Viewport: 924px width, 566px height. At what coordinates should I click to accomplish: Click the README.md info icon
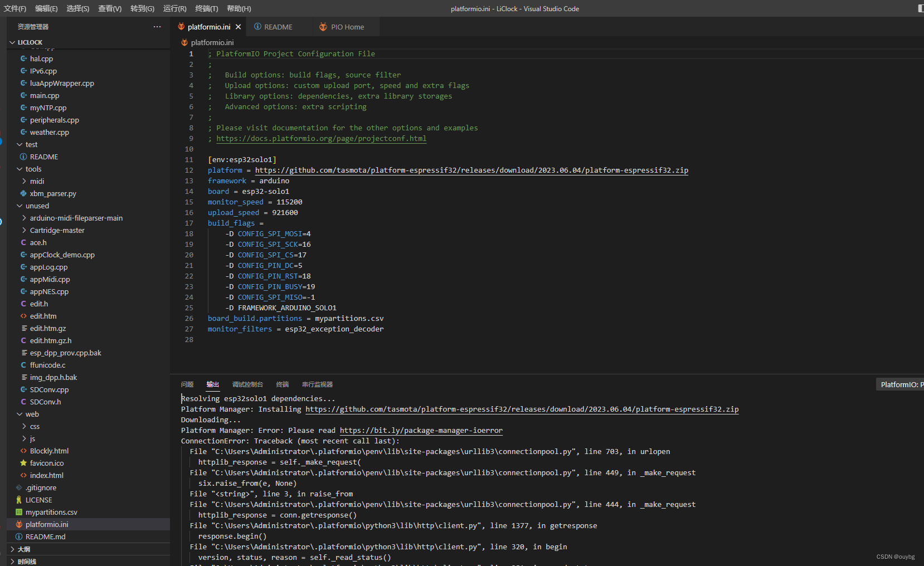click(x=19, y=536)
